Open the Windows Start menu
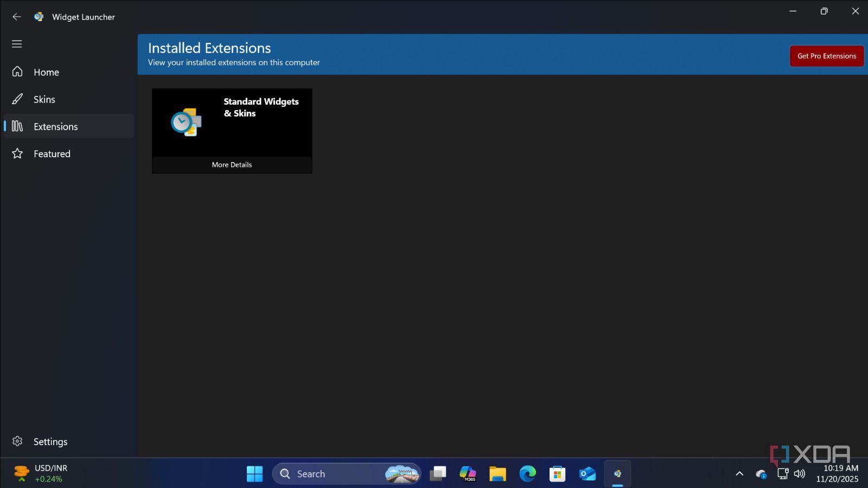The image size is (868, 488). (x=254, y=473)
